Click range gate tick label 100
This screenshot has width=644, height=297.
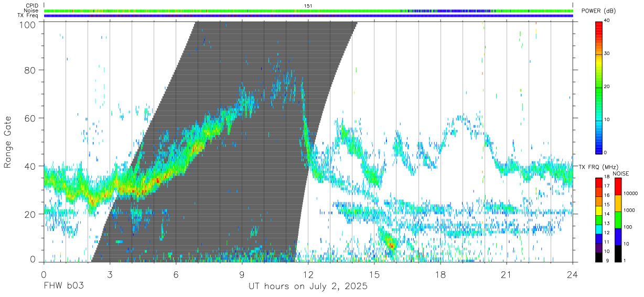click(28, 24)
